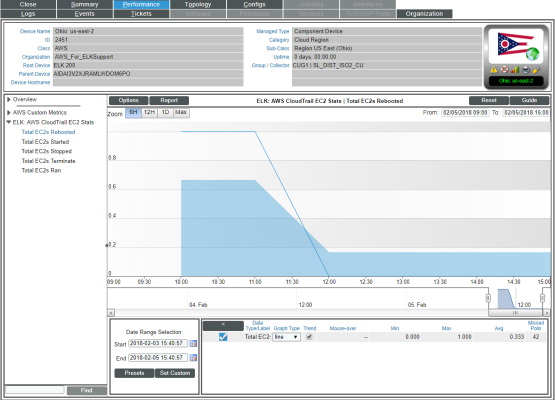Set zoom to 6H

click(133, 113)
